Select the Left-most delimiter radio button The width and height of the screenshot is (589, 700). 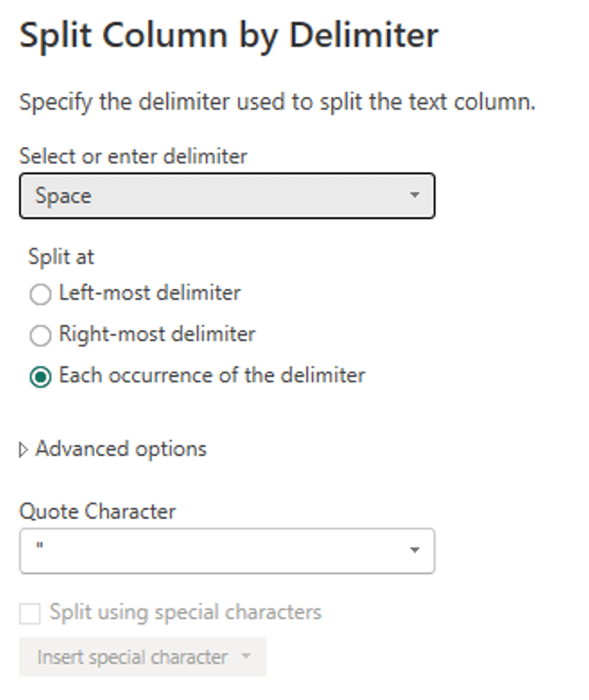point(40,294)
